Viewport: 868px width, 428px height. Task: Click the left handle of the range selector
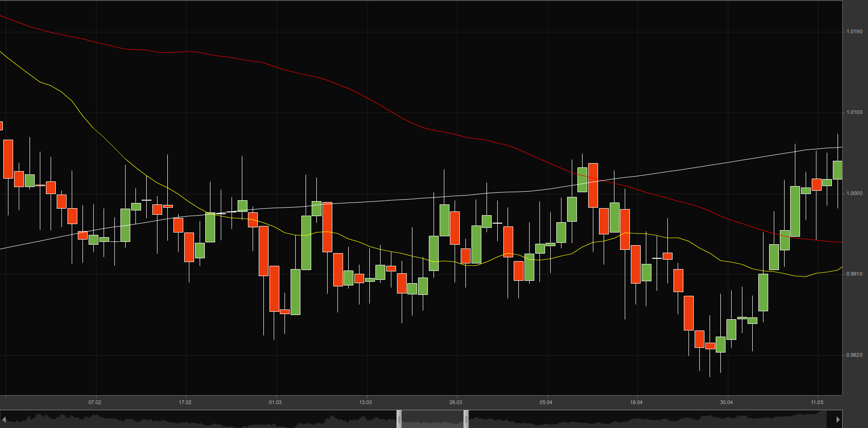399,419
